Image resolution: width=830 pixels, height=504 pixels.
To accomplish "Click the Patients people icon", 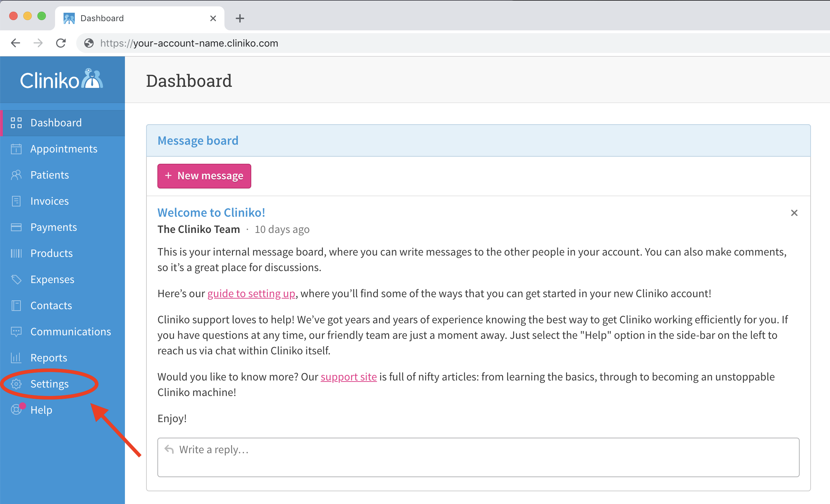I will point(16,175).
